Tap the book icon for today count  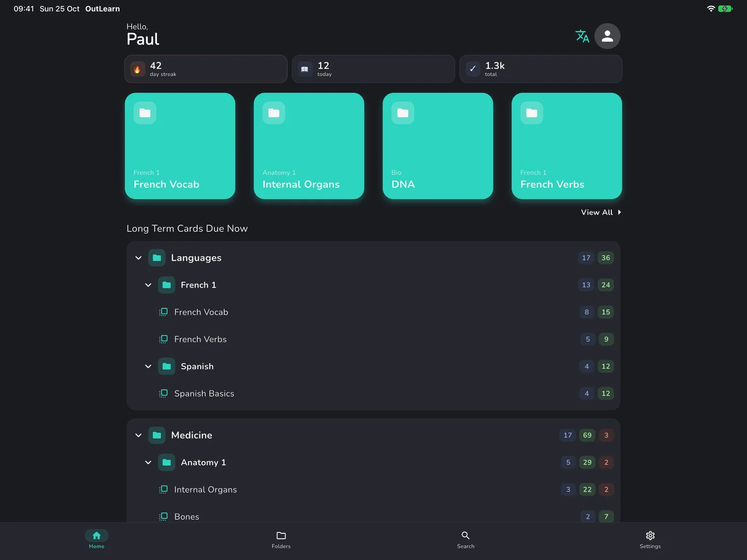305,69
